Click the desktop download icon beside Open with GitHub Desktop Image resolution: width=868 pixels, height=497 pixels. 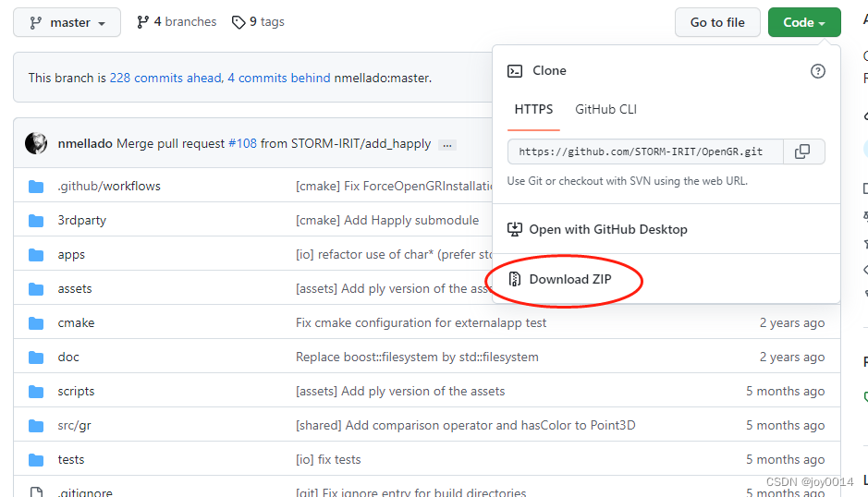click(515, 229)
